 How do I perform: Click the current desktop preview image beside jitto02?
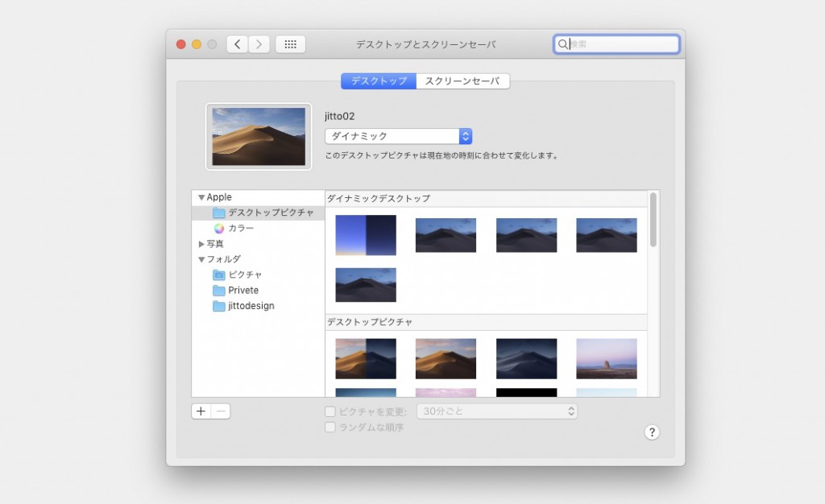259,137
